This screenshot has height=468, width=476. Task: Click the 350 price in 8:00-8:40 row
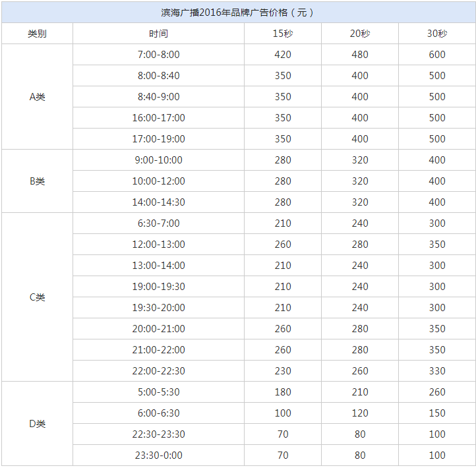tap(283, 76)
